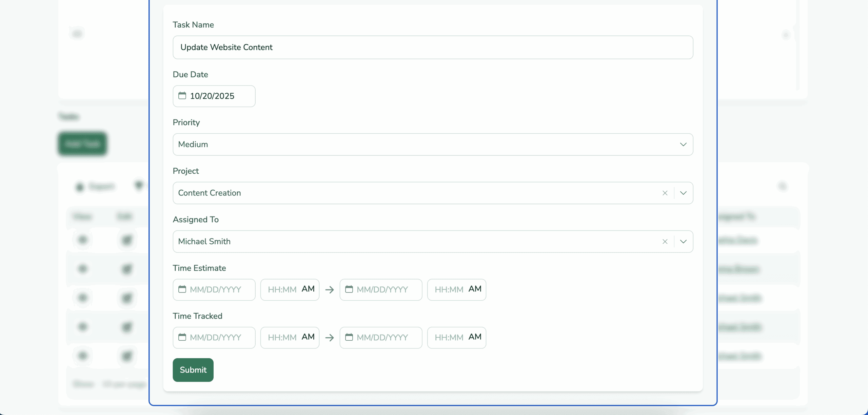Toggle AM on Time Tracked start time
Image resolution: width=868 pixels, height=415 pixels.
[x=308, y=337]
